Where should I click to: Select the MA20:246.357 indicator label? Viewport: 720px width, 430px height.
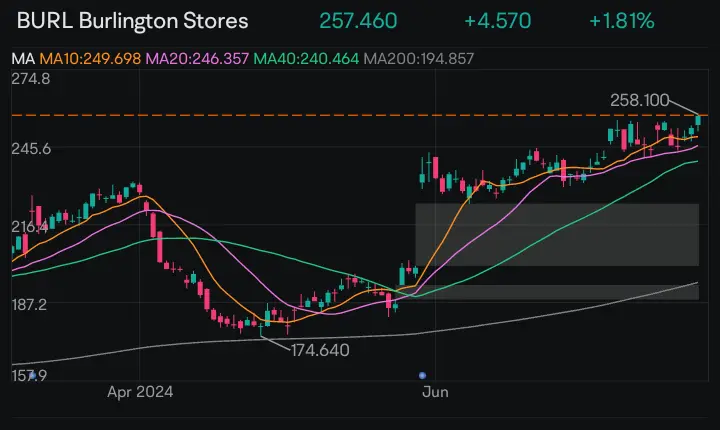pyautogui.click(x=197, y=59)
